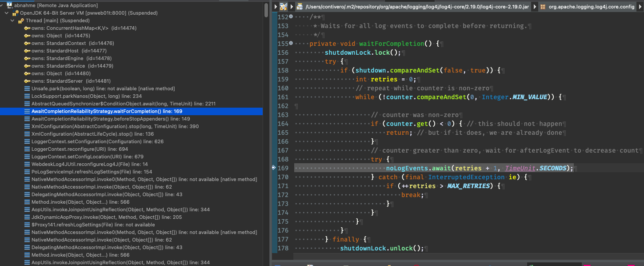Collapse the Thread [main] node
Screen dimensions: 644x266
tap(13, 20)
